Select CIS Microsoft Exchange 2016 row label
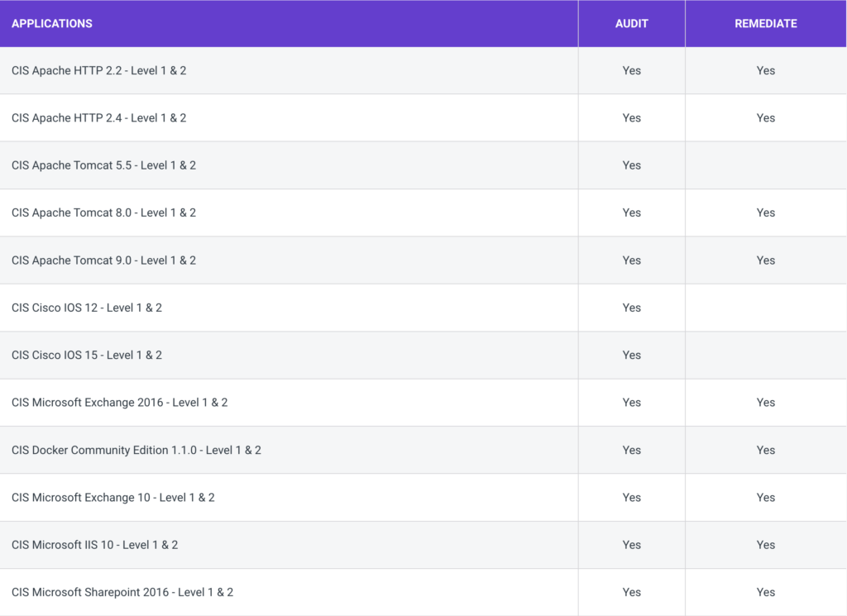 (119, 403)
